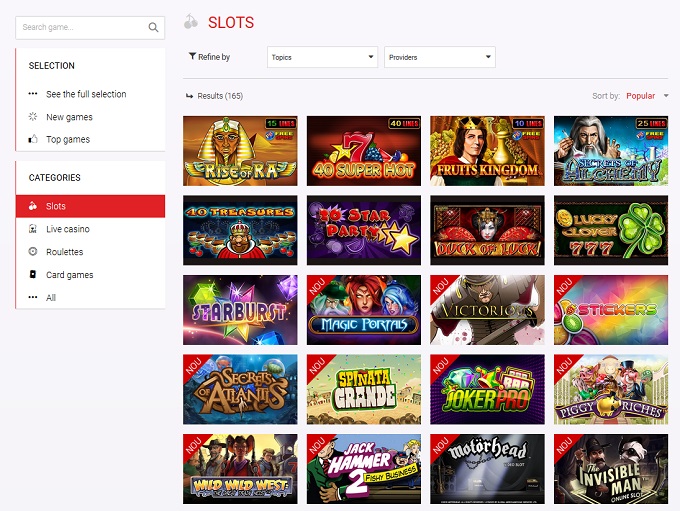Image resolution: width=680 pixels, height=511 pixels.
Task: Expand the Providers dropdown
Action: point(439,57)
